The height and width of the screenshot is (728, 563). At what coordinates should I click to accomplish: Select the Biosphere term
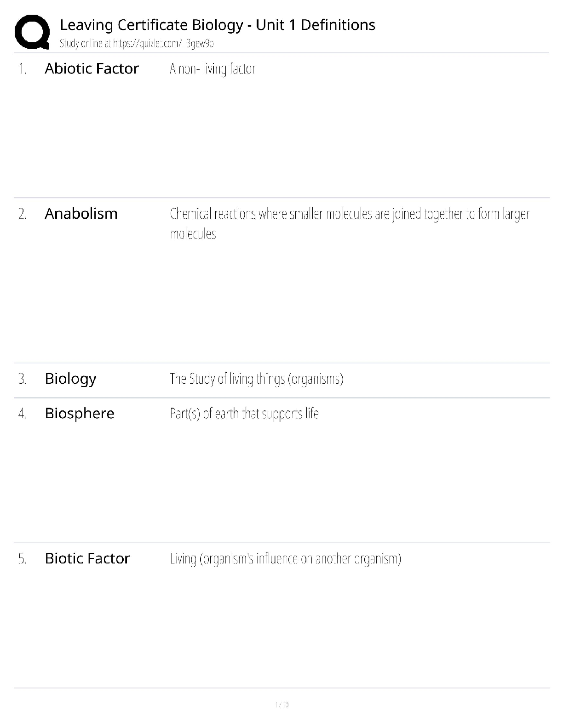[80, 414]
